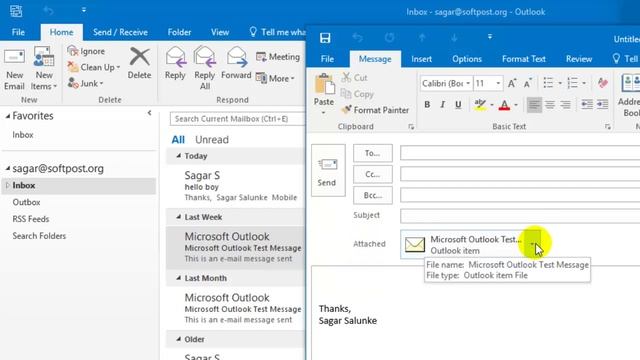
Task: Click the Reply All button
Action: (204, 69)
